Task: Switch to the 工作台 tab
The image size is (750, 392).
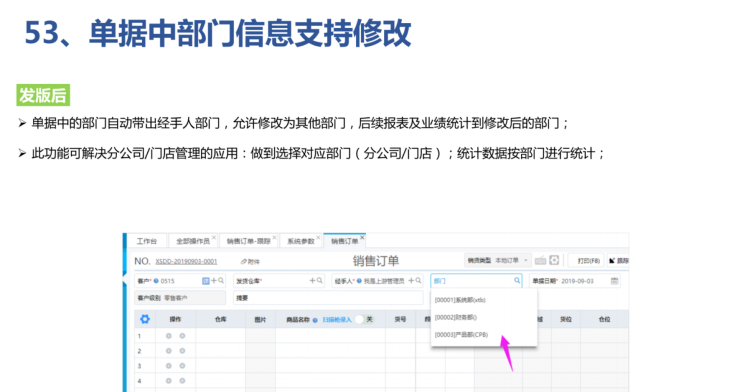Action: pos(146,241)
